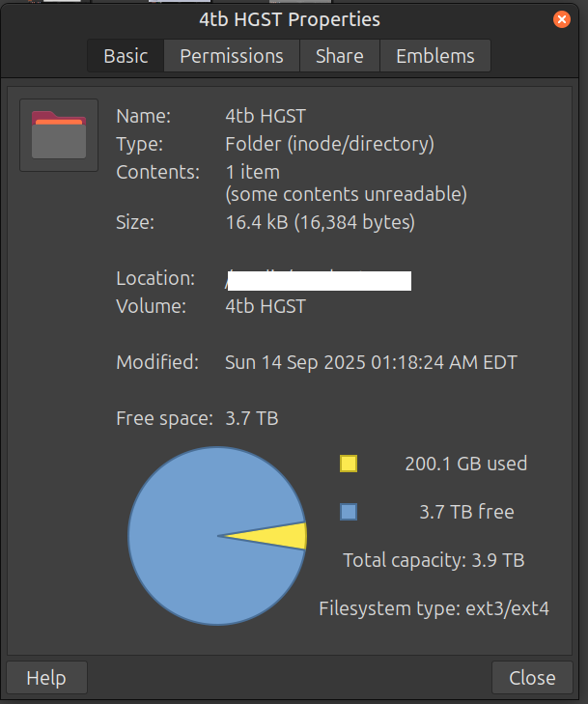This screenshot has width=588, height=704.
Task: Click the yellow slice of the pie chart
Action: [283, 536]
